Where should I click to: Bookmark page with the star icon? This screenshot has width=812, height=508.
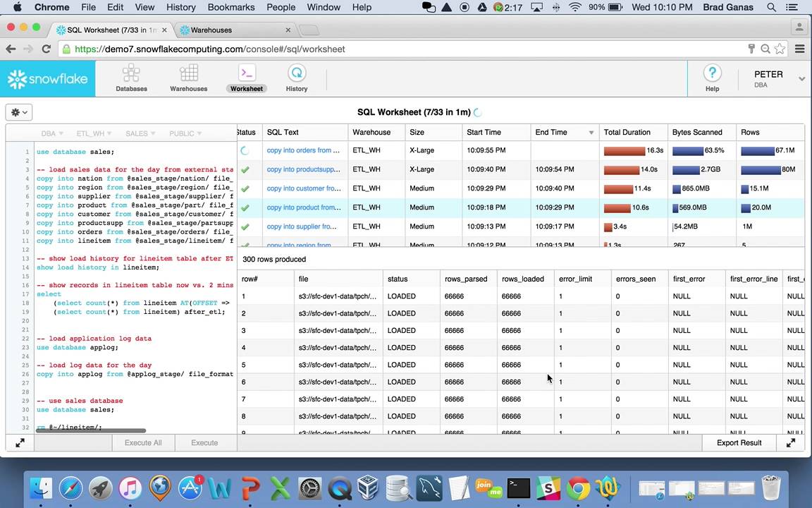pos(780,49)
